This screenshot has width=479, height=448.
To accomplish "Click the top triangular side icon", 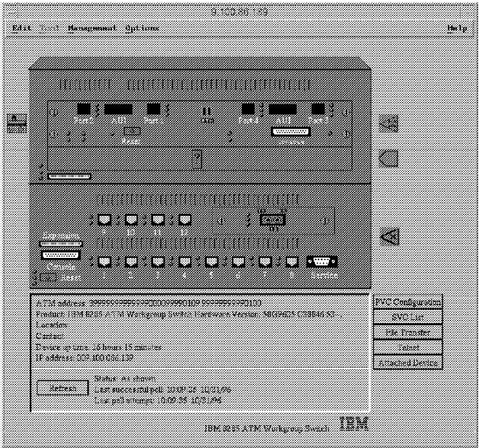I will [389, 123].
